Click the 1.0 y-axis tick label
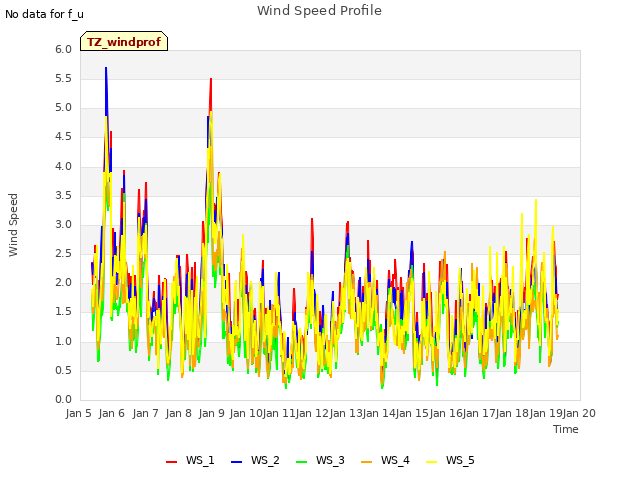 pyautogui.click(x=63, y=342)
